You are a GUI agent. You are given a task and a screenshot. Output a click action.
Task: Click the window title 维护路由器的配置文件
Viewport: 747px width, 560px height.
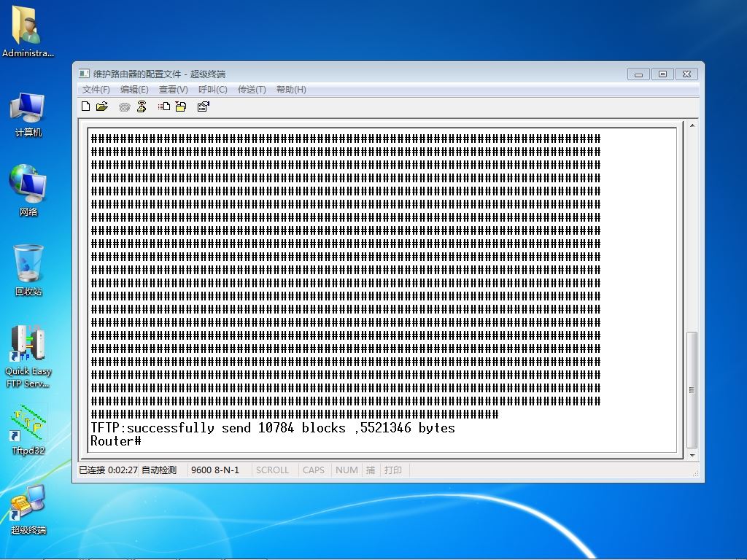pos(137,74)
